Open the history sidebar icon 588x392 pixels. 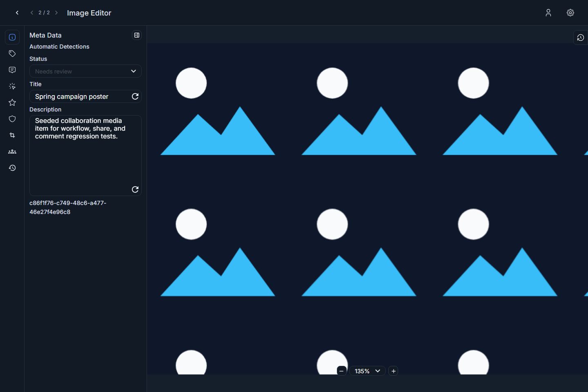pyautogui.click(x=12, y=168)
